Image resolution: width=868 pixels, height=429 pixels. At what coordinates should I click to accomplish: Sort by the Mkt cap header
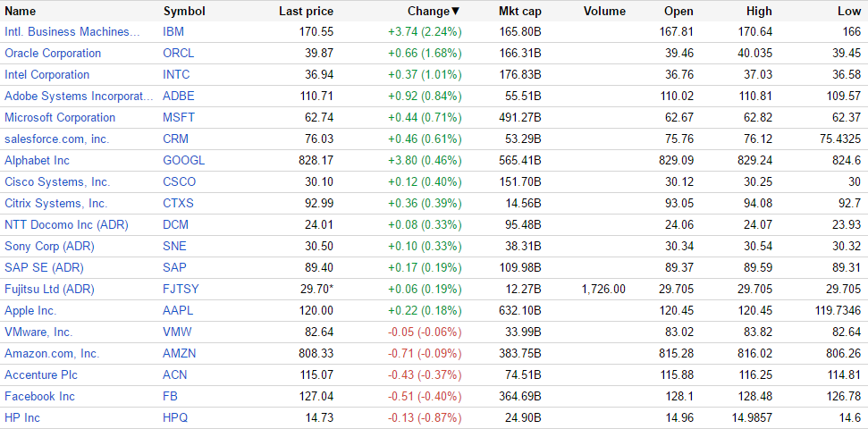pyautogui.click(x=519, y=12)
